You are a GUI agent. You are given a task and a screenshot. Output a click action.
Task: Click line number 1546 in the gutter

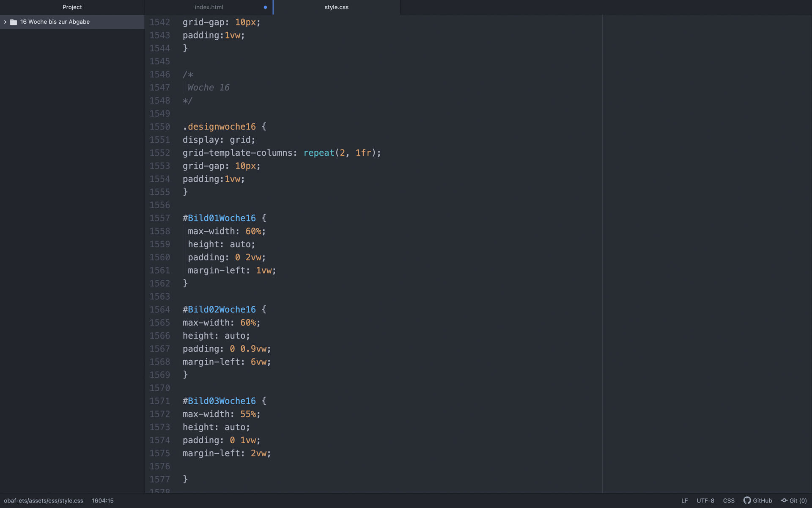pos(159,75)
